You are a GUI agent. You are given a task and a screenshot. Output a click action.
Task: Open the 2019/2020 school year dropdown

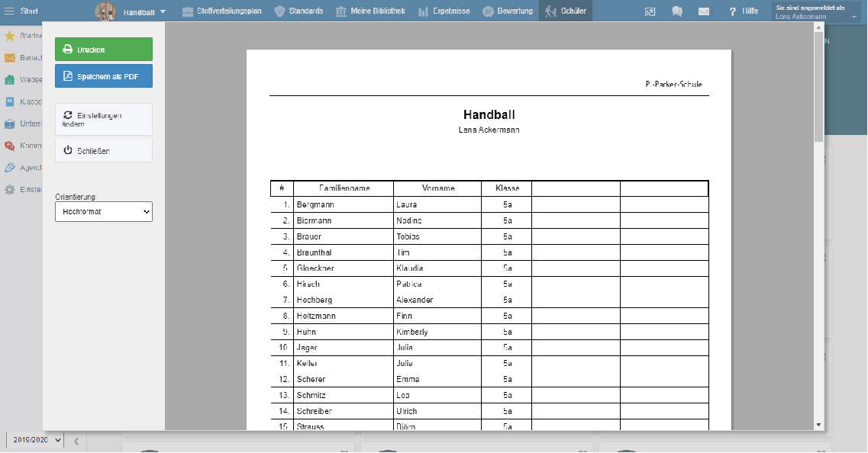[35, 440]
